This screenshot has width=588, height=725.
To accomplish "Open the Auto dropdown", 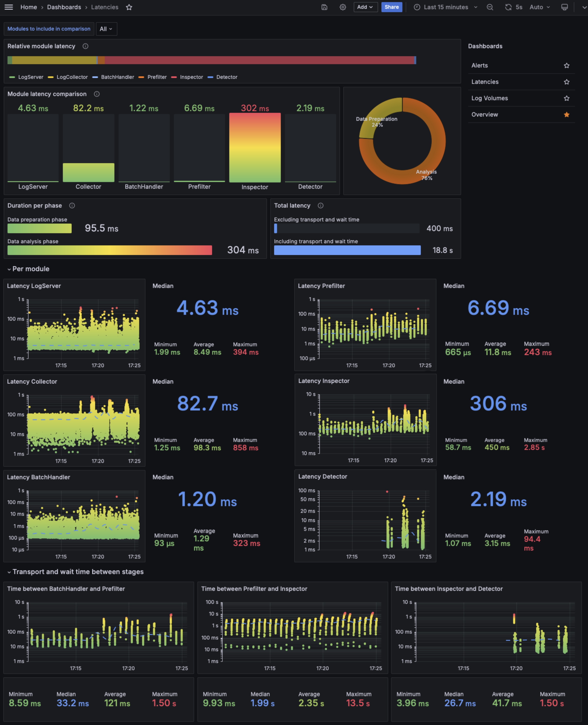I will tap(540, 7).
